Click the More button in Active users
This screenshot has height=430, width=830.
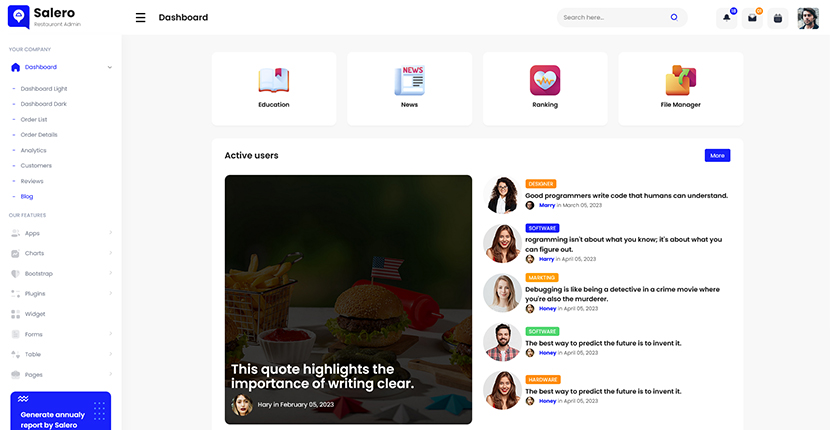[717, 156]
